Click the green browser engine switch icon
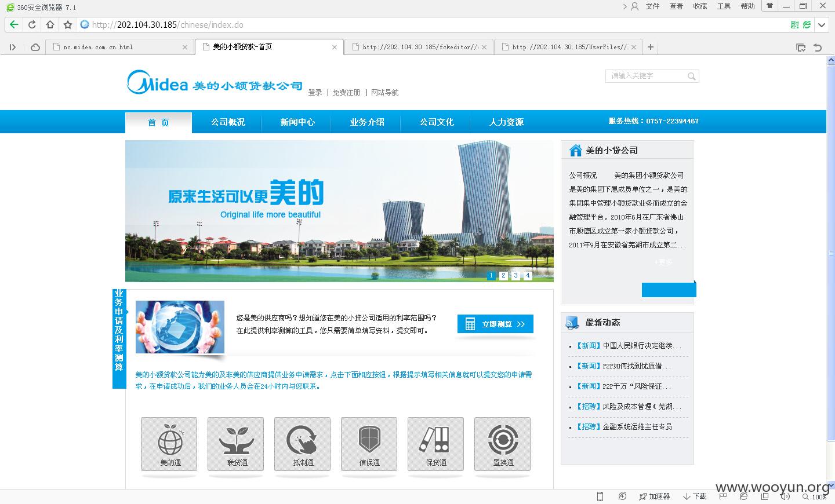 click(x=807, y=25)
